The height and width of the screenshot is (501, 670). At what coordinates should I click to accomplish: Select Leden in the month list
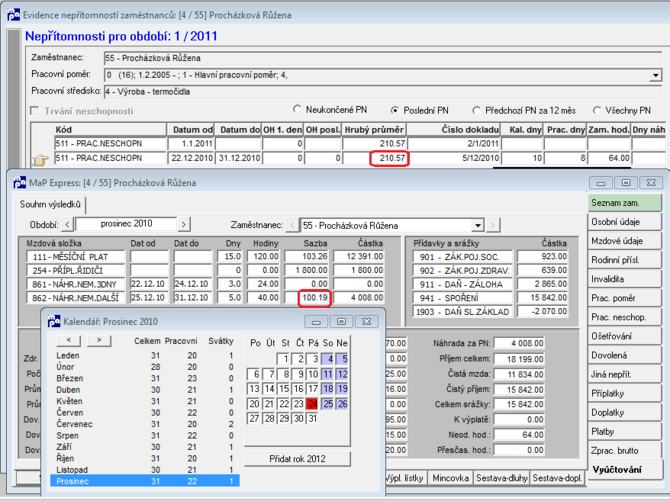(145, 355)
